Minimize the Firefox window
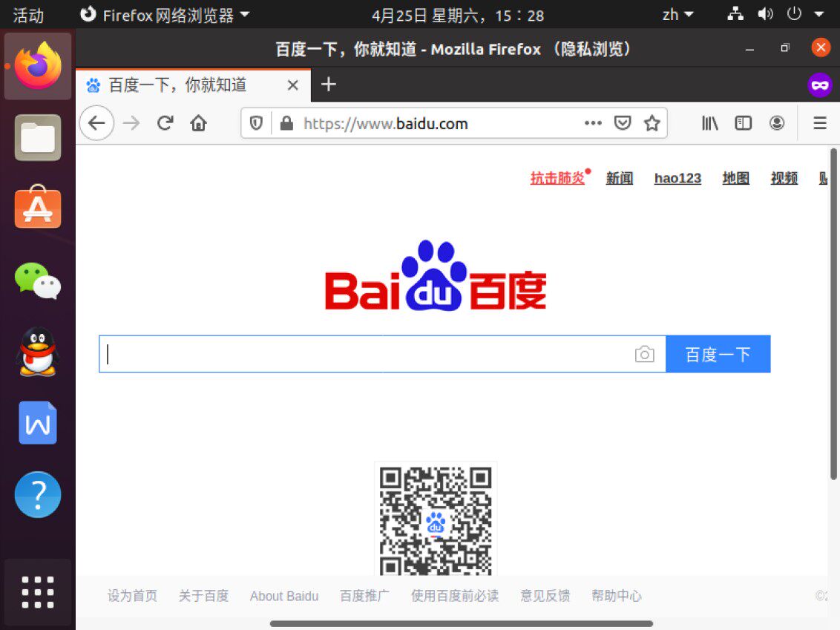Viewport: 840px width, 630px height. point(749,49)
